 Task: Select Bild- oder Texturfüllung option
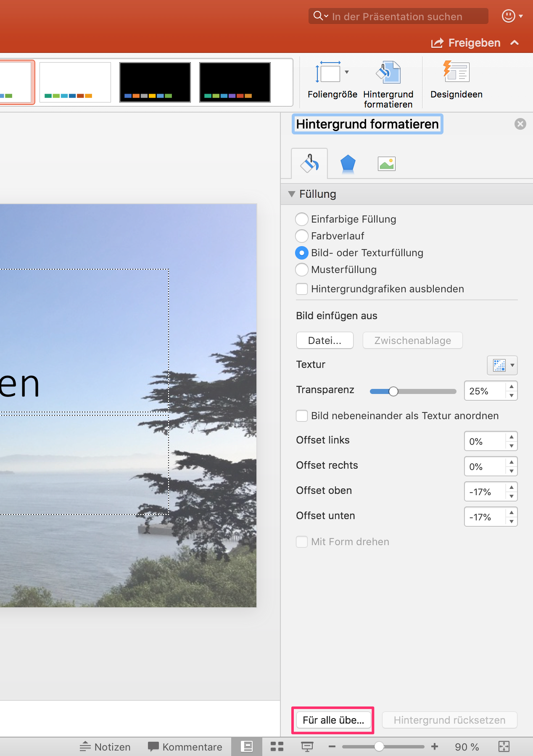tap(302, 253)
